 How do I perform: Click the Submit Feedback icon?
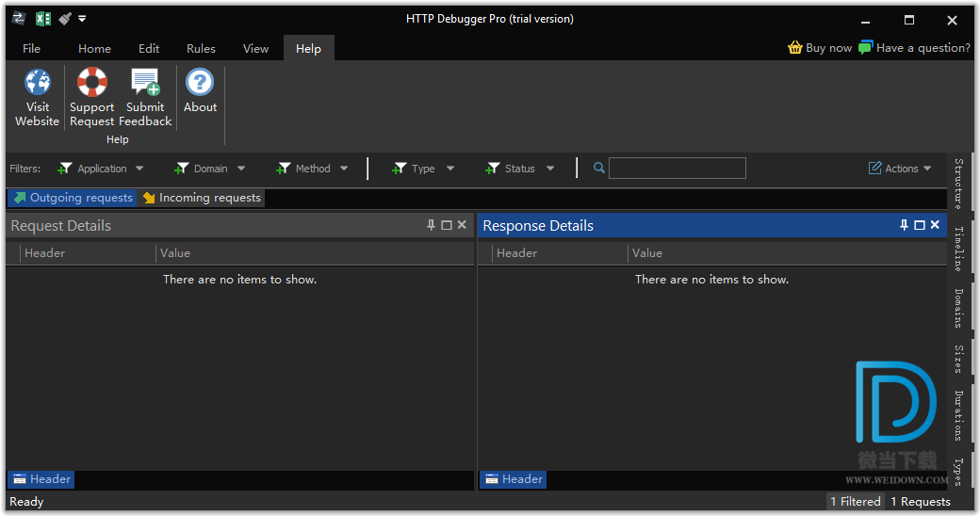pyautogui.click(x=145, y=83)
